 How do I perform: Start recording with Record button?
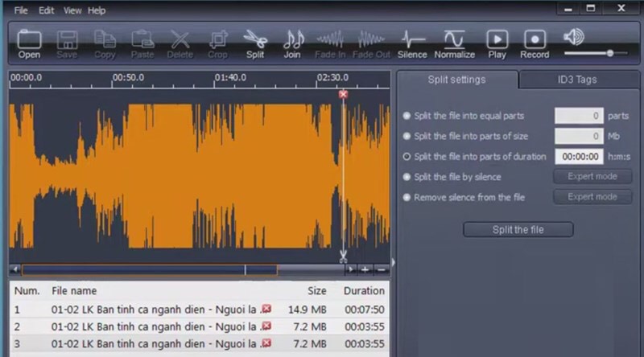coord(535,44)
